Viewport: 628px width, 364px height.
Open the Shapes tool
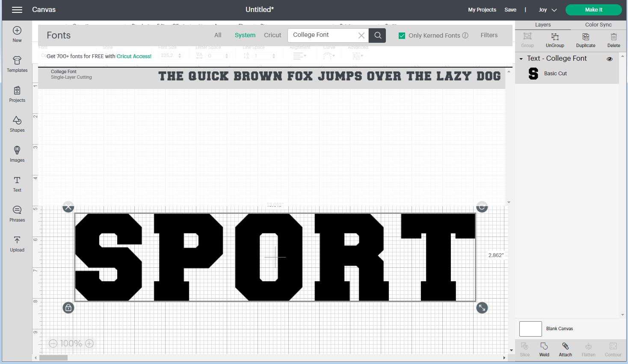17,124
